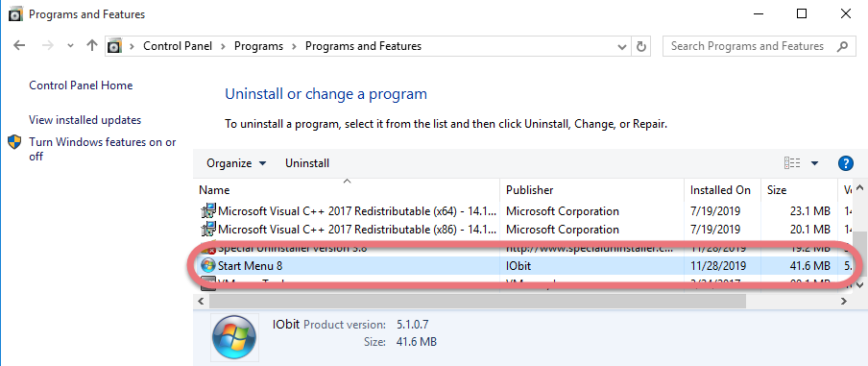The width and height of the screenshot is (868, 366).
Task: Click IObit publisher cell of Start Menu 8
Action: coord(518,266)
